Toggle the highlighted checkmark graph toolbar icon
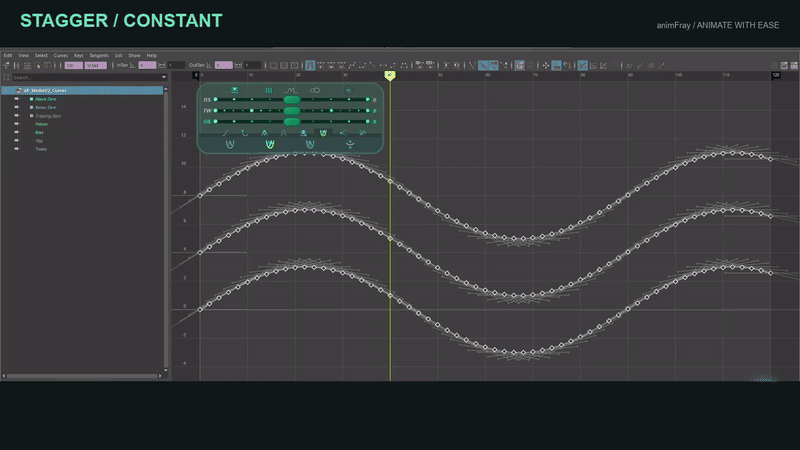 [582, 65]
